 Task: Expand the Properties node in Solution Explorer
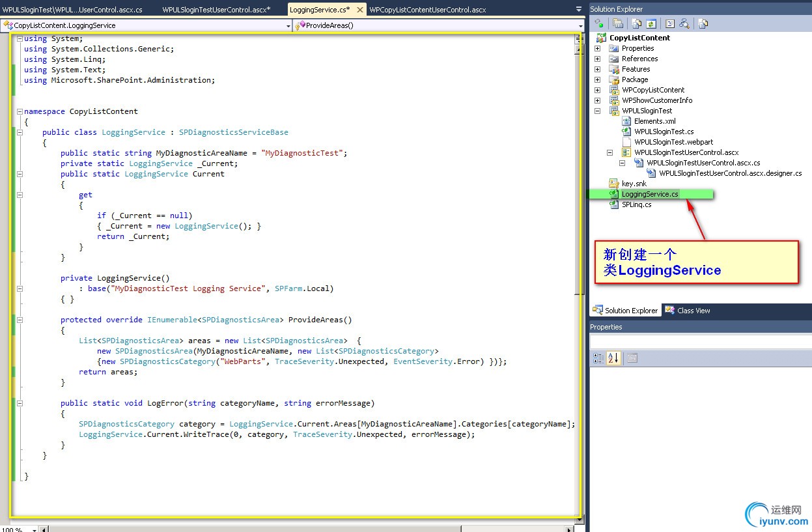pyautogui.click(x=597, y=48)
